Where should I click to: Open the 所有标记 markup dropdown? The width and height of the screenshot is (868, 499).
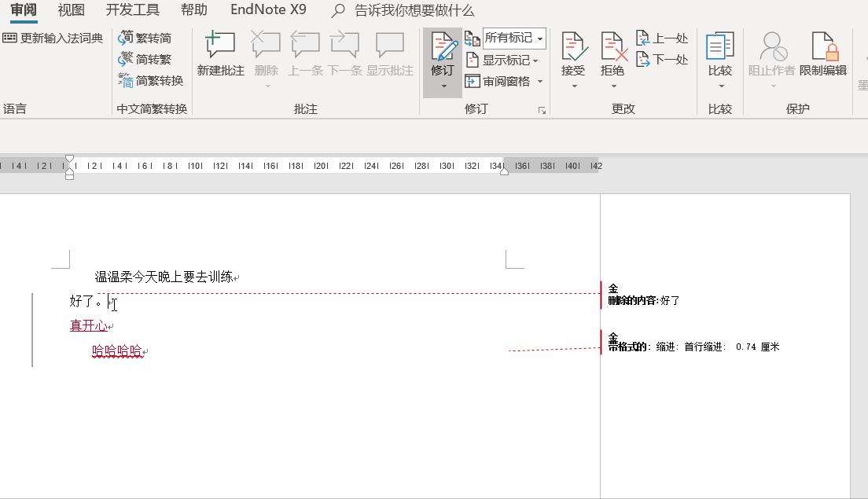(x=515, y=38)
